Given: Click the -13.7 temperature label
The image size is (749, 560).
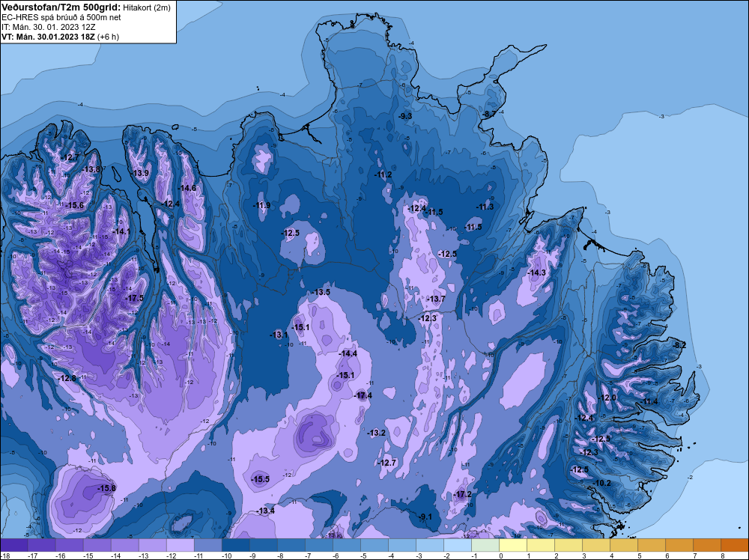Looking at the screenshot, I should tap(436, 299).
